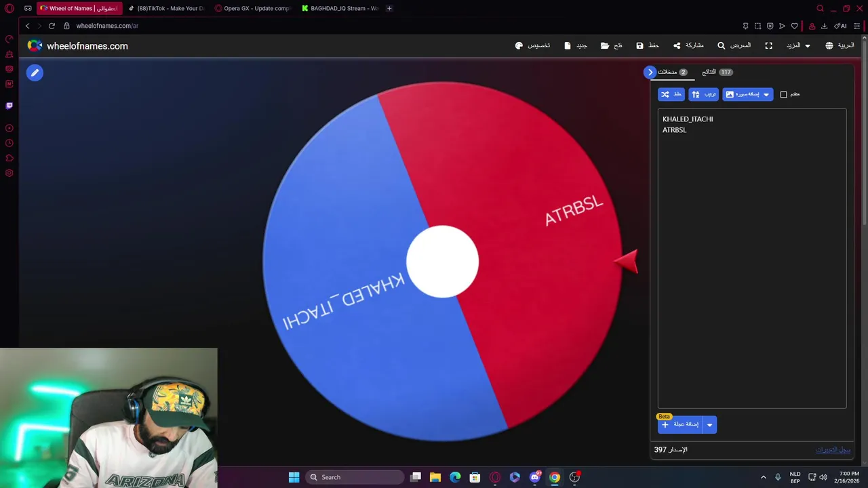868x488 pixels.
Task: Open Twitch in the Opera sidebar
Action: [x=9, y=106]
